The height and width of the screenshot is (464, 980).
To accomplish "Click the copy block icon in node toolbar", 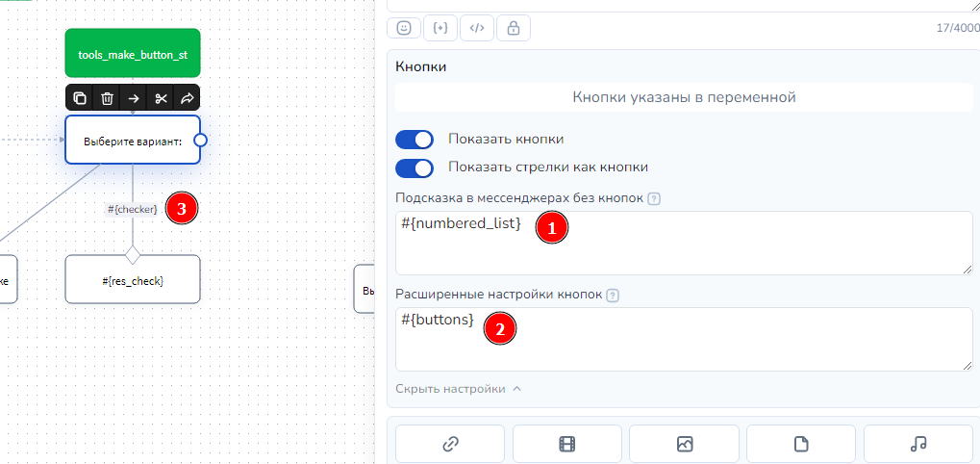I will pos(80,98).
